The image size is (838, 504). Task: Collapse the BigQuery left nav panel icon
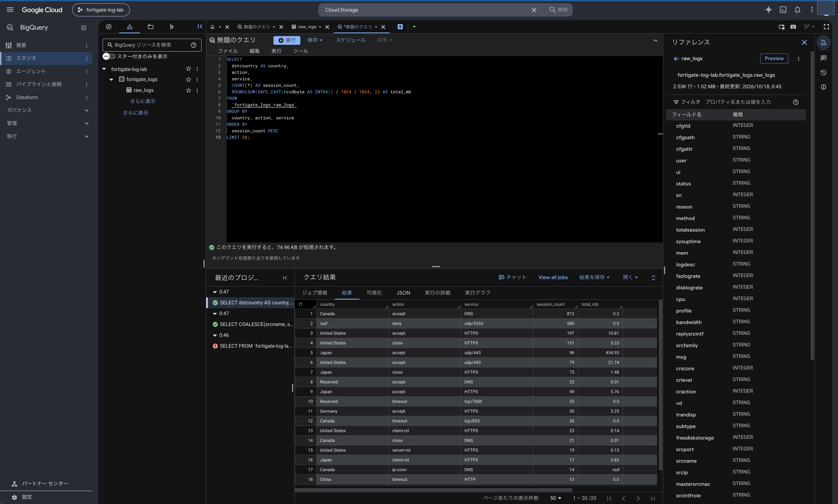[84, 28]
